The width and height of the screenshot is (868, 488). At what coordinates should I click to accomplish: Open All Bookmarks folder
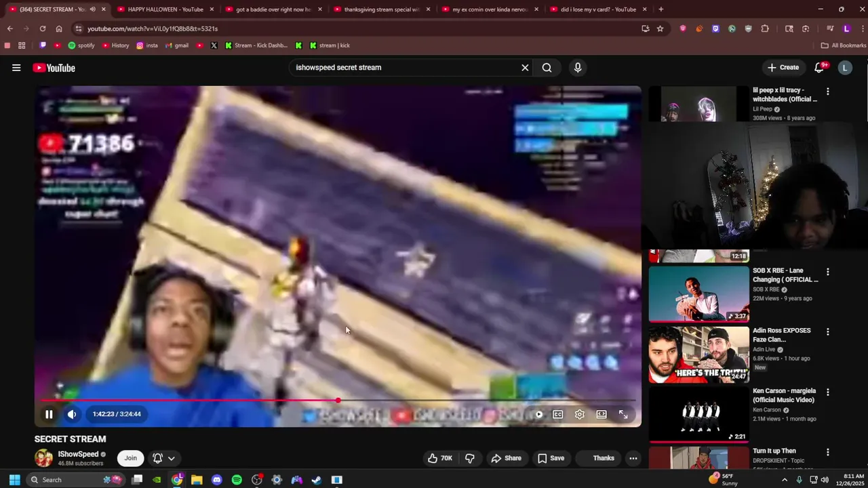[844, 45]
